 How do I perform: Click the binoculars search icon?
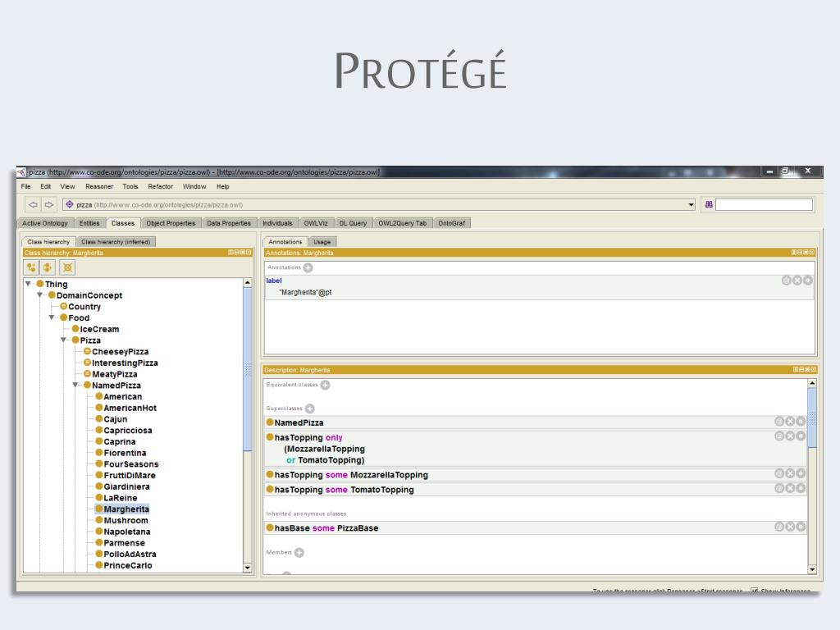(709, 204)
